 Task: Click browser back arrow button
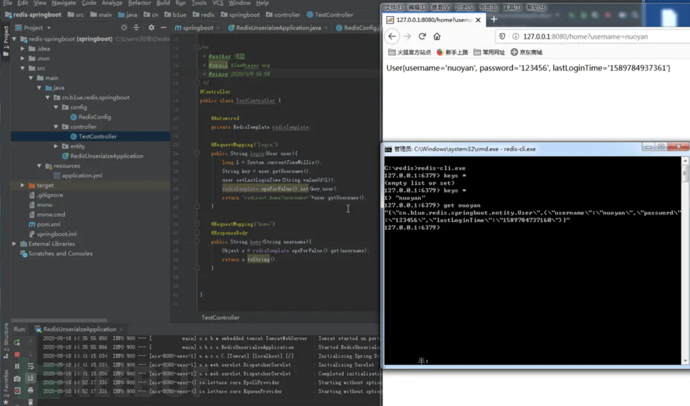tap(393, 36)
